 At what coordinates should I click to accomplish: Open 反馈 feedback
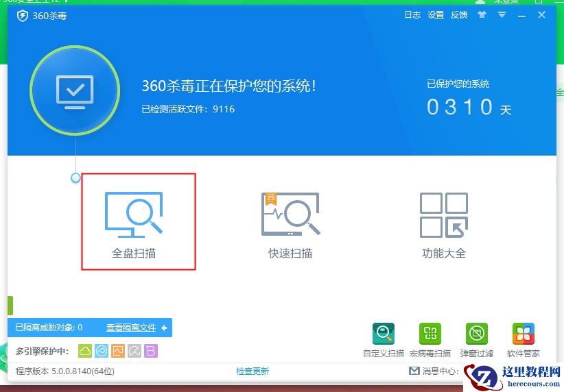tap(459, 14)
